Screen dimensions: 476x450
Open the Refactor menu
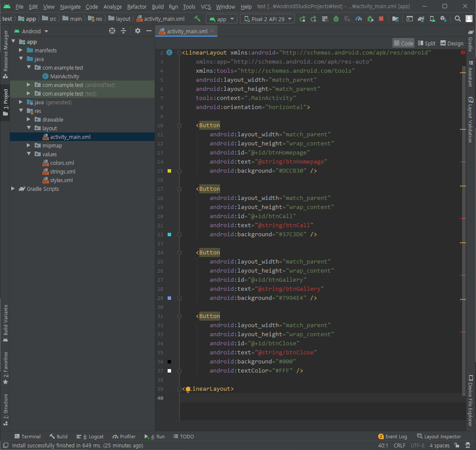click(x=136, y=6)
